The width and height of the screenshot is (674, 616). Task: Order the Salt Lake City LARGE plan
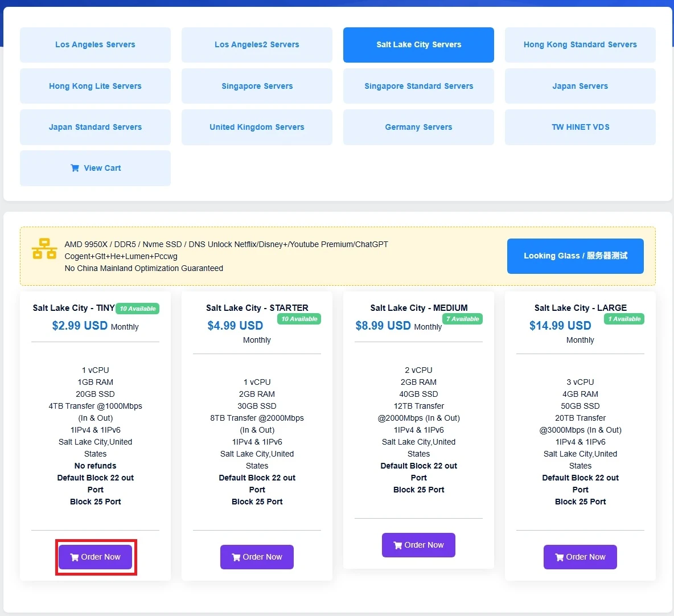580,557
